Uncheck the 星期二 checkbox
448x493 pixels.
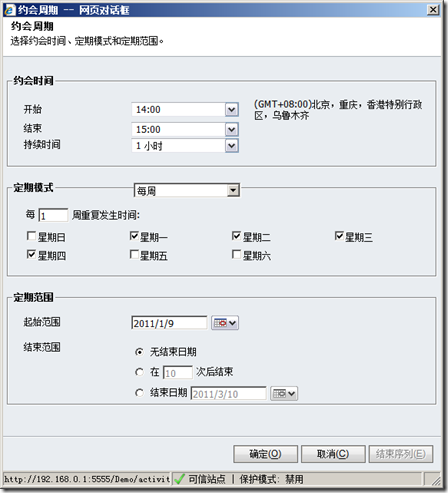pos(236,236)
